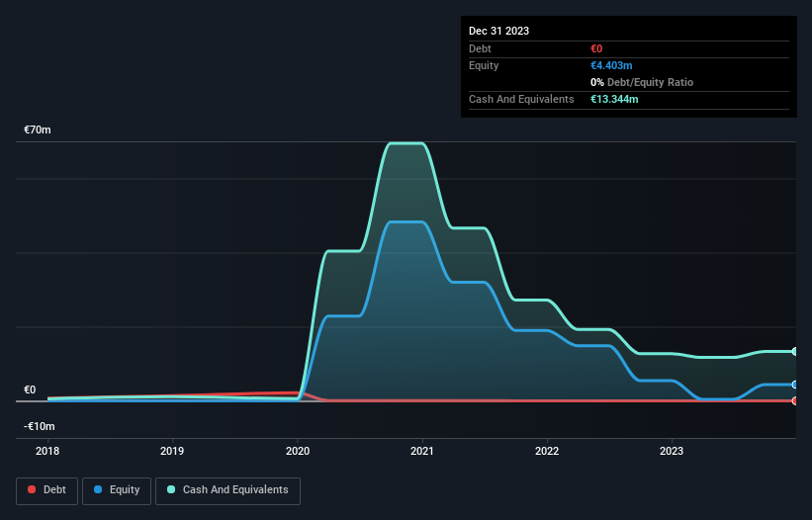Click the €4.403m equity value
Image resolution: width=812 pixels, height=520 pixels.
[611, 65]
